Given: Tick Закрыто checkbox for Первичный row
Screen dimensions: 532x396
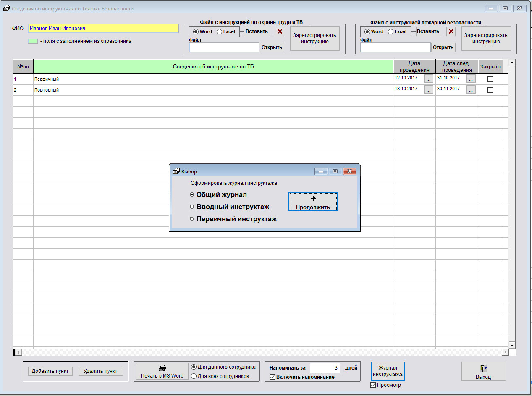Looking at the screenshot, I should tap(490, 79).
